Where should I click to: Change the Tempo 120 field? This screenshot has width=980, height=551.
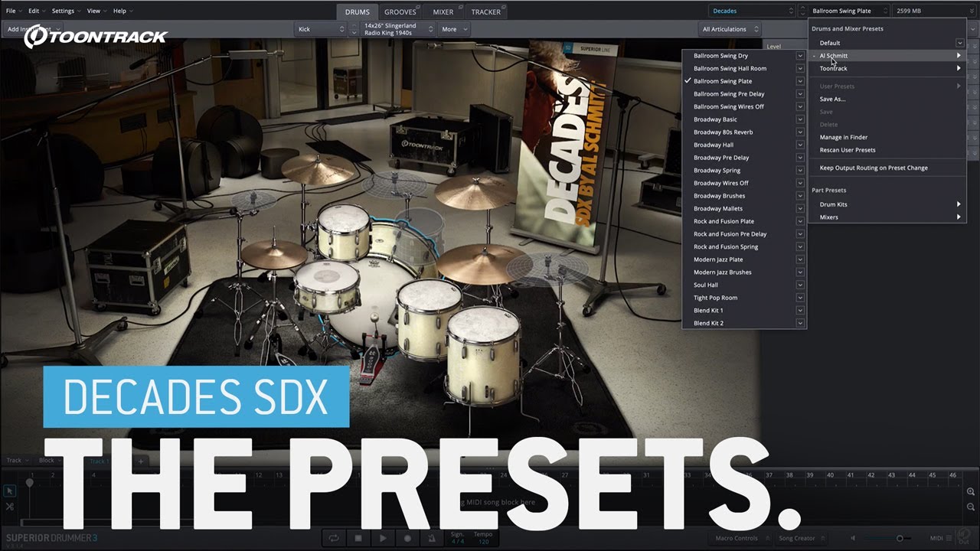coord(483,538)
